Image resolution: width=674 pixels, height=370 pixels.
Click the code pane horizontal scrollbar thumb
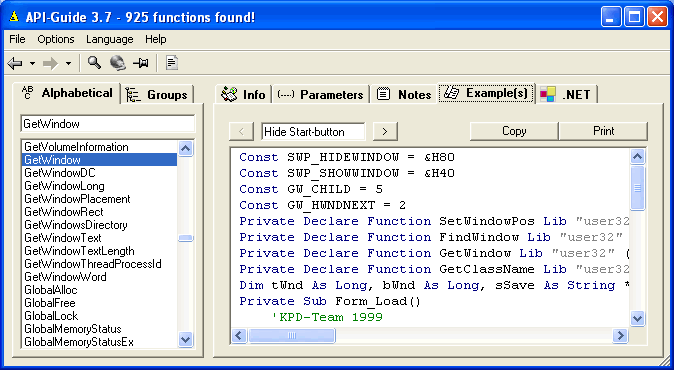(x=292, y=335)
